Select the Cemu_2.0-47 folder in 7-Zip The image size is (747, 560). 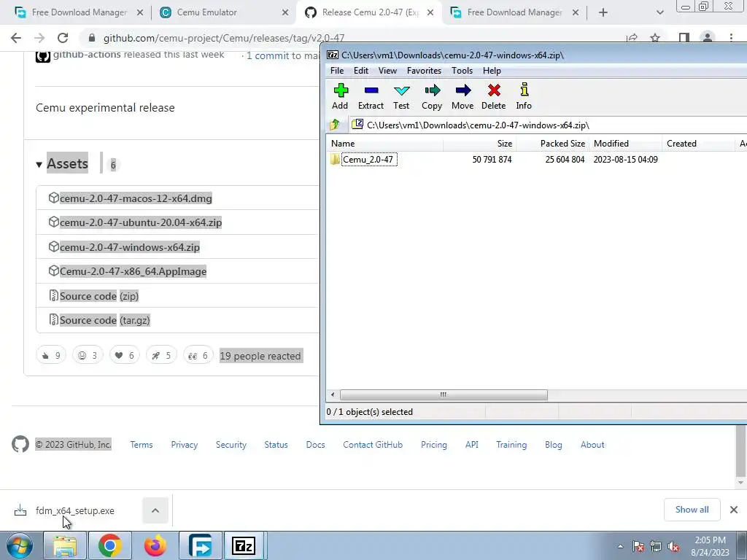368,160
